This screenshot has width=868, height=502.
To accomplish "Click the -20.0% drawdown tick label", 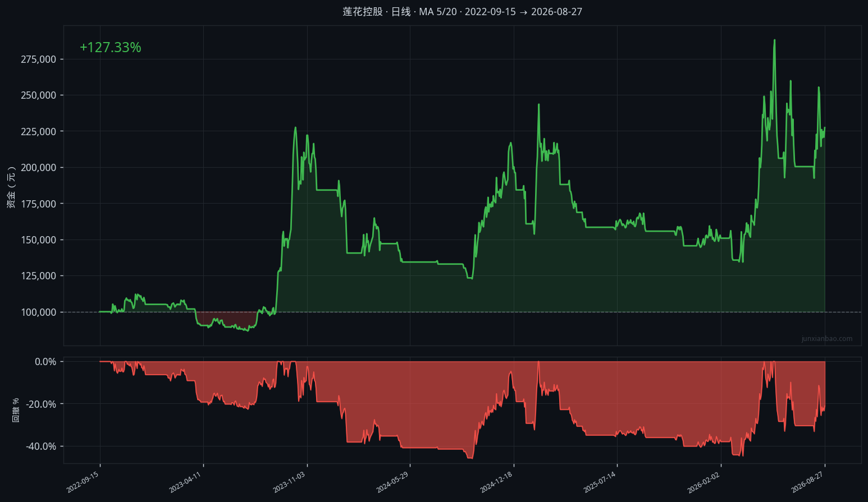I will [x=41, y=404].
